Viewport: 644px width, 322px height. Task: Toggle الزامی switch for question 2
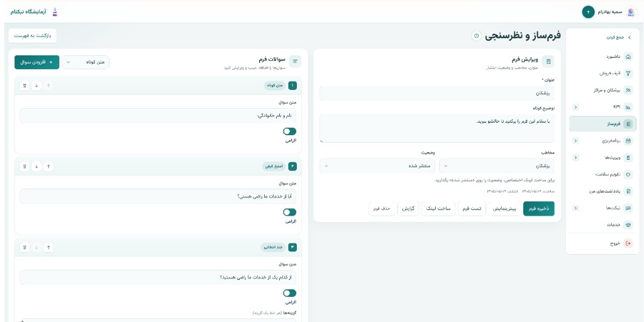pyautogui.click(x=289, y=212)
